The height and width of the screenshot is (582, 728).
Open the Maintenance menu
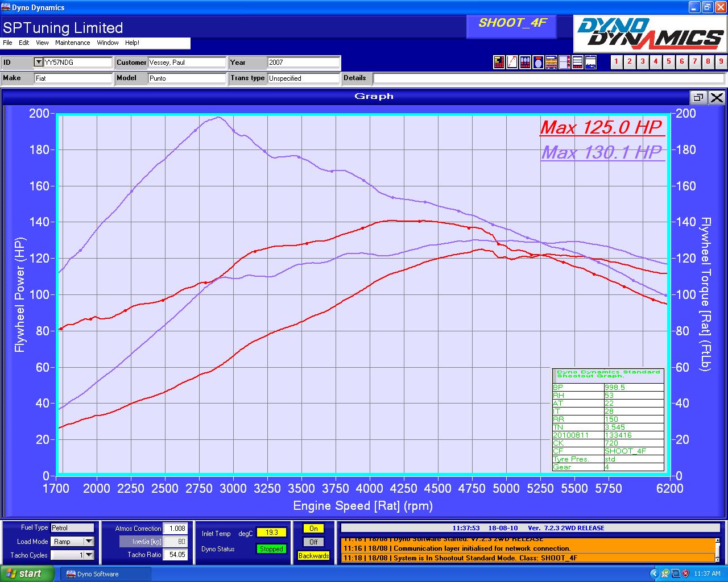coord(72,43)
